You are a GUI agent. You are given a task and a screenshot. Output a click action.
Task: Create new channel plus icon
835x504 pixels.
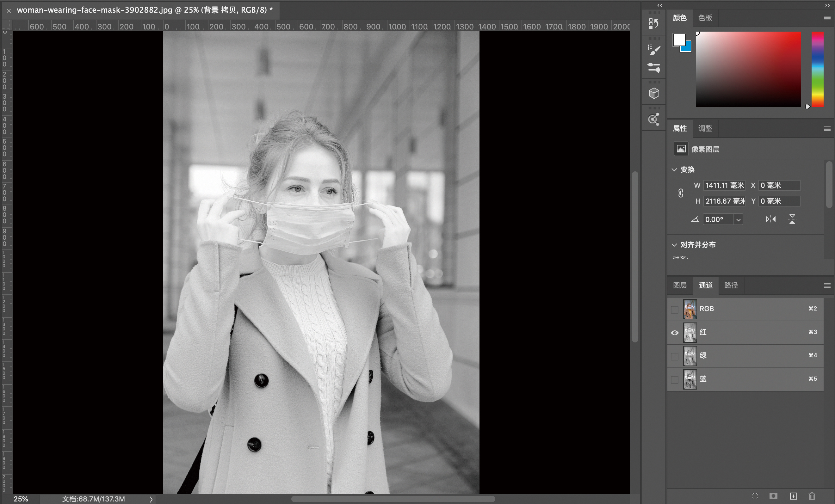coord(793,496)
